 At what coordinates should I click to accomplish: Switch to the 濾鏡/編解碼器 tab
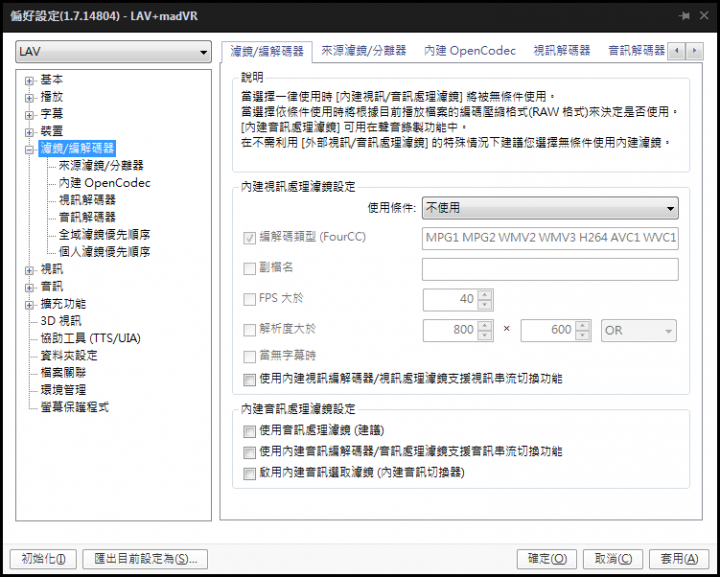tap(267, 51)
